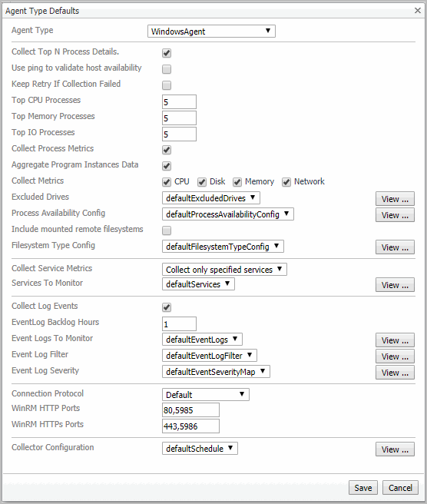Expand the defaultExcludedDrives dropdown
The height and width of the screenshot is (504, 427).
[211, 198]
